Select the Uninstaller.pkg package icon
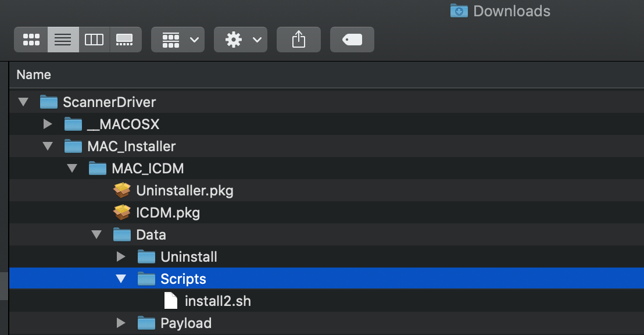Screen dimensions: 644x335 coord(122,191)
